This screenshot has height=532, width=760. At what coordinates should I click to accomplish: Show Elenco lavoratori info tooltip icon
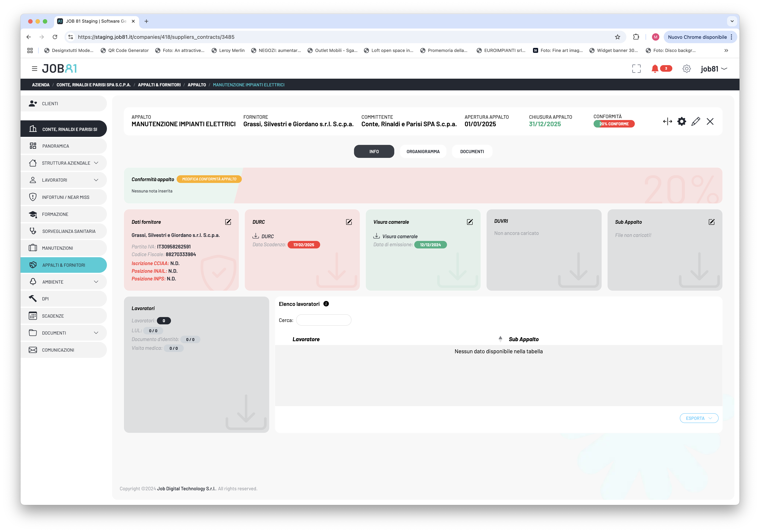coord(326,304)
